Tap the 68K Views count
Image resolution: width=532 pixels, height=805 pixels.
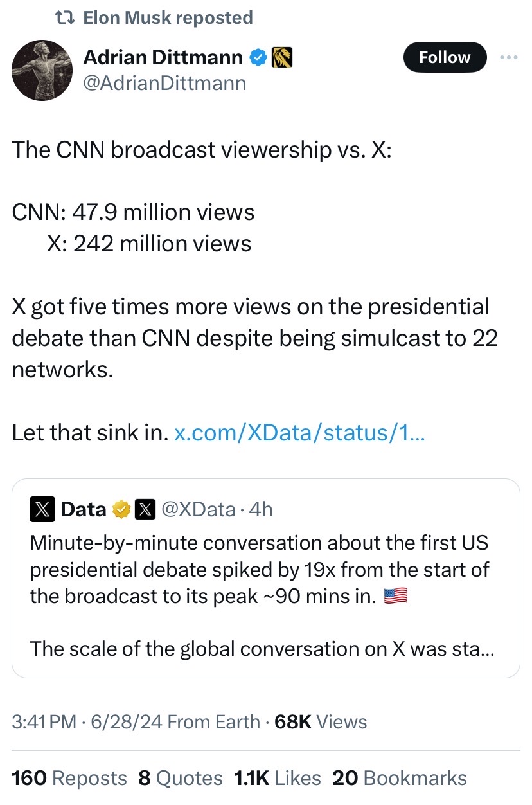[321, 721]
